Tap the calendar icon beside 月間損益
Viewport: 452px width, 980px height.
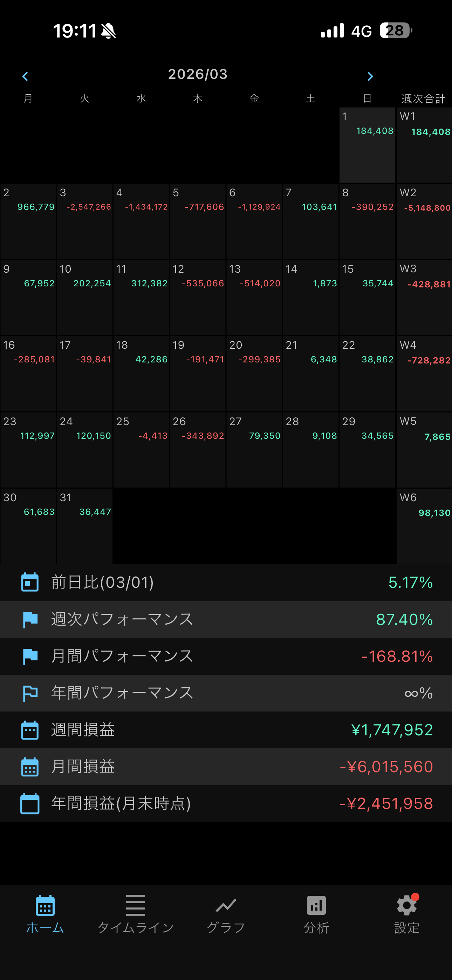(30, 767)
